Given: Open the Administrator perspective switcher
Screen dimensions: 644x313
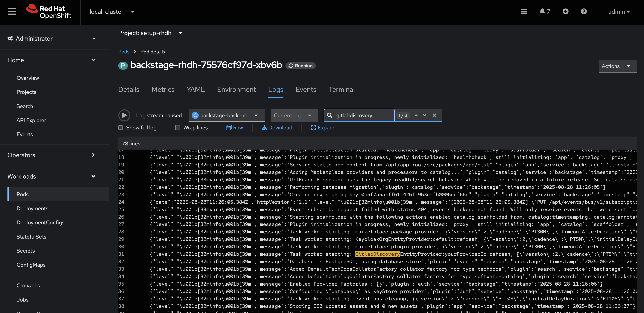Looking at the screenshot, I should click(52, 39).
